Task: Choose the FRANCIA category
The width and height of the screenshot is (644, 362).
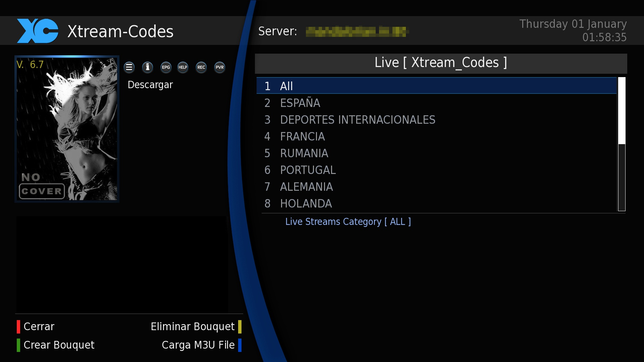Action: click(x=302, y=136)
